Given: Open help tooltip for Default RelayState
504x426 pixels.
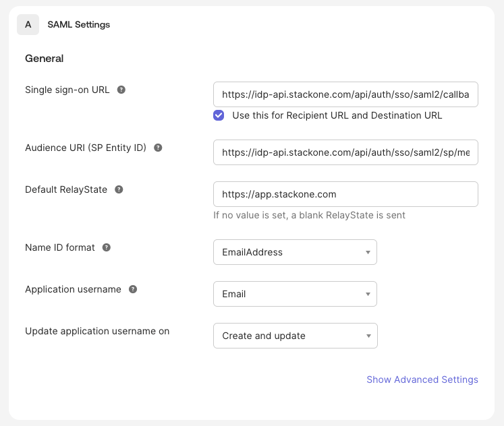Looking at the screenshot, I should tap(119, 189).
